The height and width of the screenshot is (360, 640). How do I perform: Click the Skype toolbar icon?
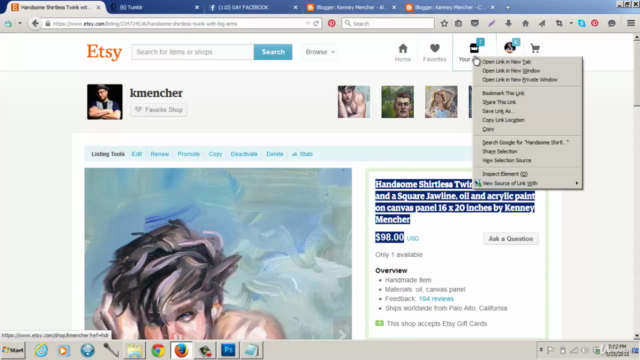tap(582, 24)
